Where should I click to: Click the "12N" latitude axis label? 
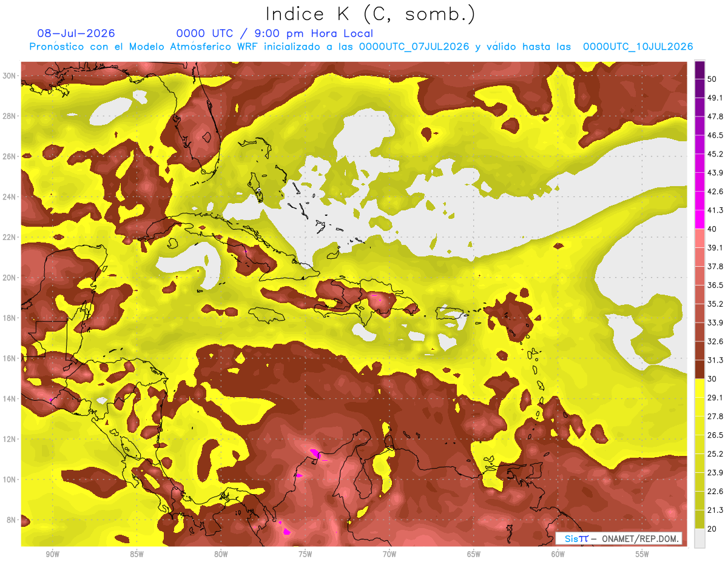pos(10,439)
